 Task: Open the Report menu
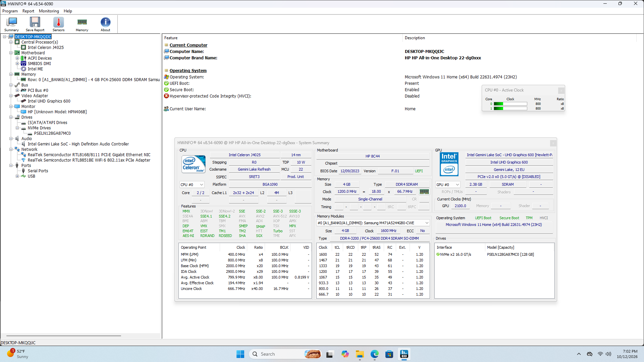point(28,11)
